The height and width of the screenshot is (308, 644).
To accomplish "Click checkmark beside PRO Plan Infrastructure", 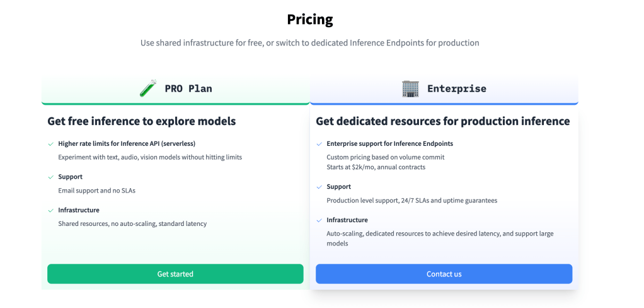I will click(x=50, y=210).
